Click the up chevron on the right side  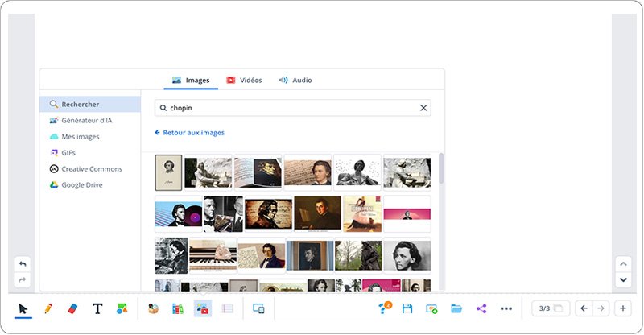pos(623,264)
